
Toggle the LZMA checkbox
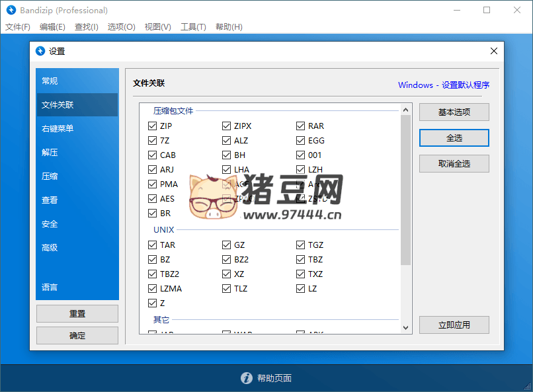153,288
